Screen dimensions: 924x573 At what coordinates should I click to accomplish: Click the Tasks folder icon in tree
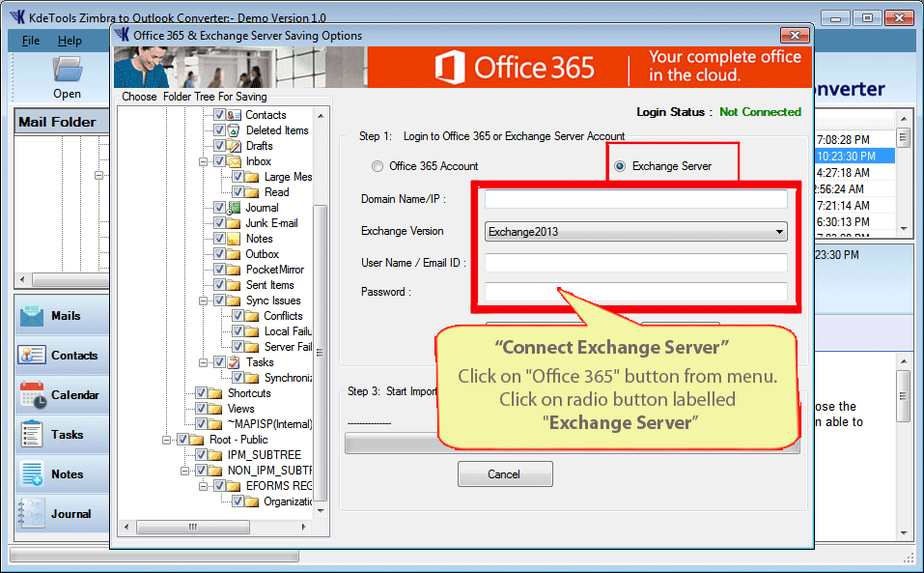pyautogui.click(x=234, y=362)
